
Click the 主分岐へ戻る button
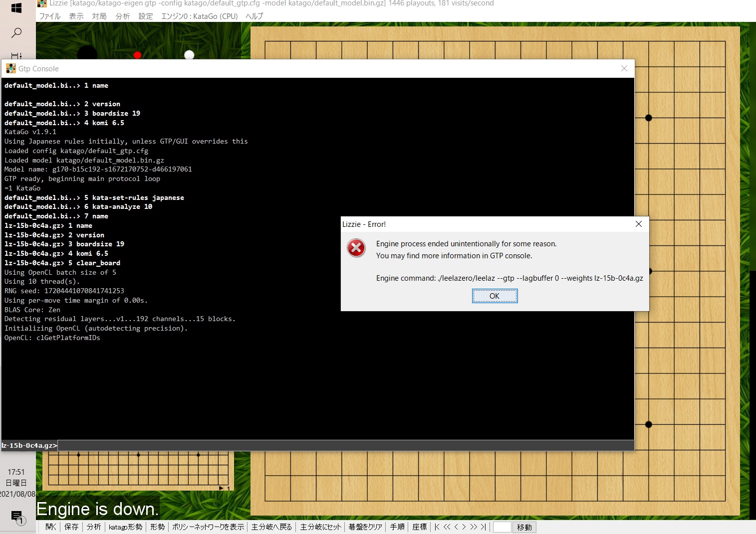[272, 527]
